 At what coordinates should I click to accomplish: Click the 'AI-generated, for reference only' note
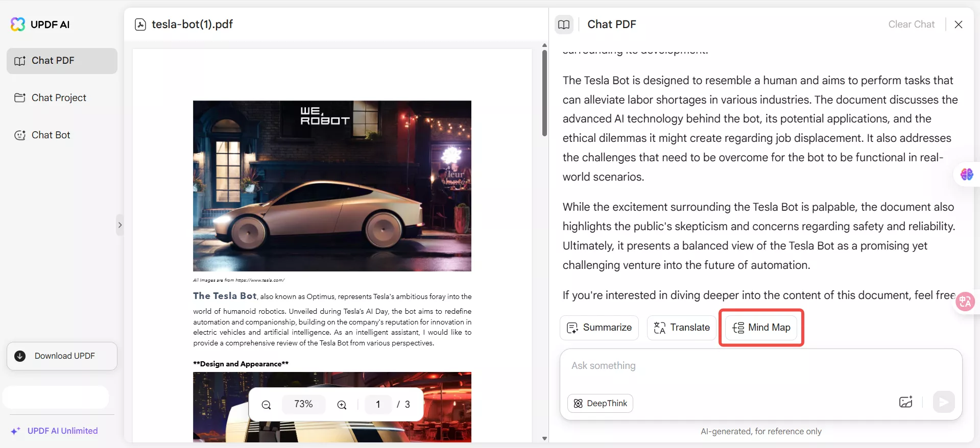pos(761,432)
